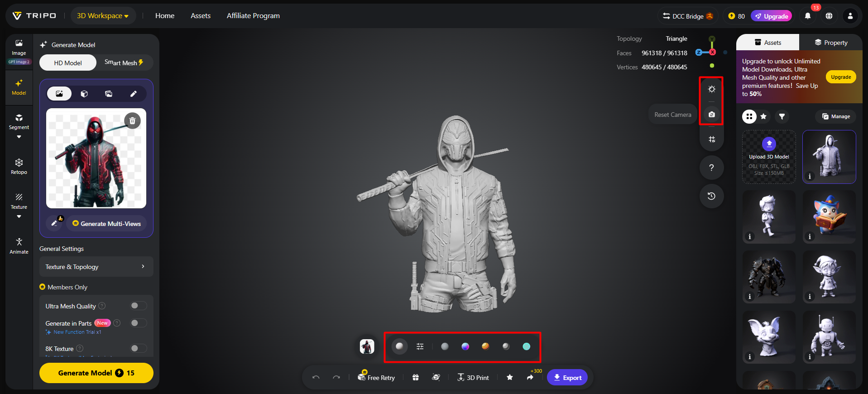868x394 pixels.
Task: Open the Animate tool
Action: [19, 246]
